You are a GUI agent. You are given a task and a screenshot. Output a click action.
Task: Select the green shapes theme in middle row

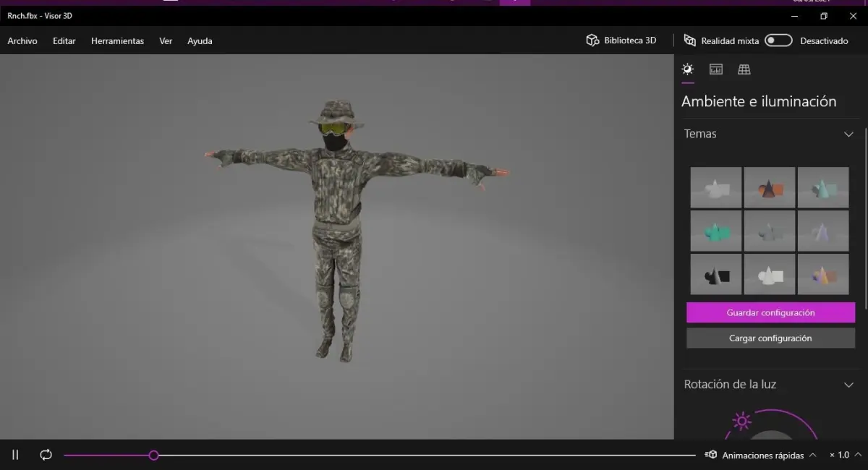point(716,231)
